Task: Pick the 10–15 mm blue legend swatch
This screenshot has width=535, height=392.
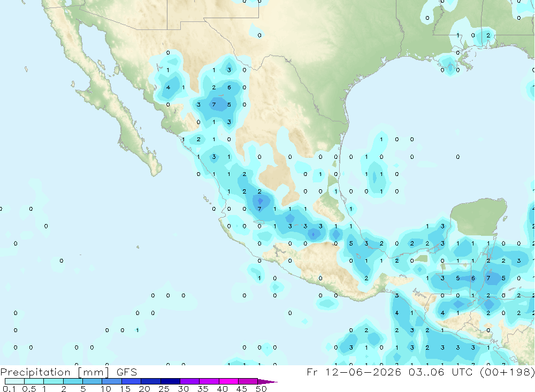Action: pyautogui.click(x=112, y=381)
